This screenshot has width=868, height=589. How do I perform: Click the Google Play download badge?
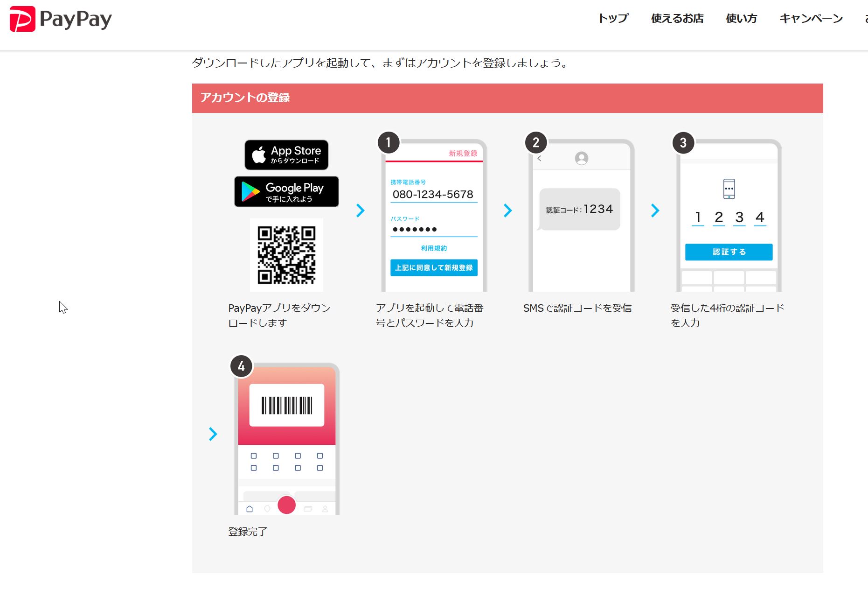click(286, 191)
